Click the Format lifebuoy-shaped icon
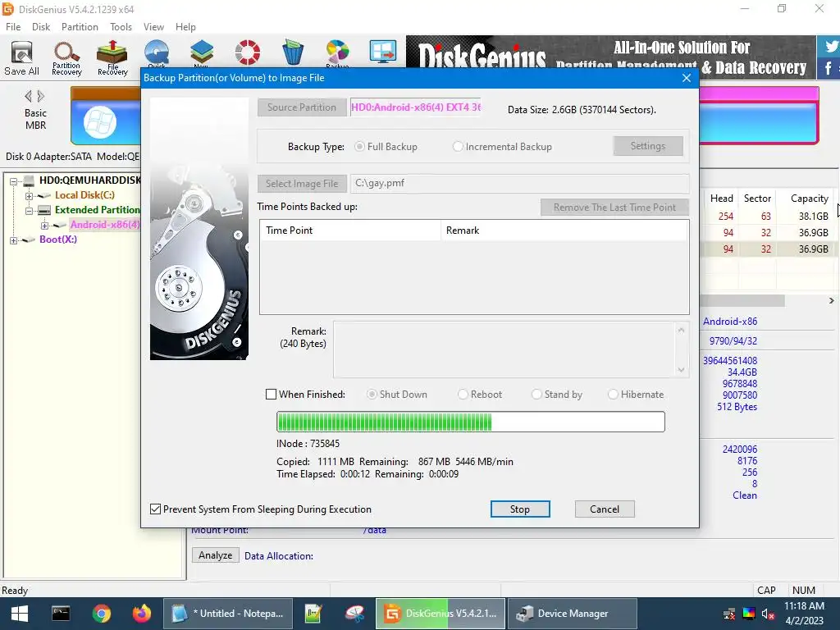Viewport: 840px width, 630px height. pyautogui.click(x=248, y=52)
